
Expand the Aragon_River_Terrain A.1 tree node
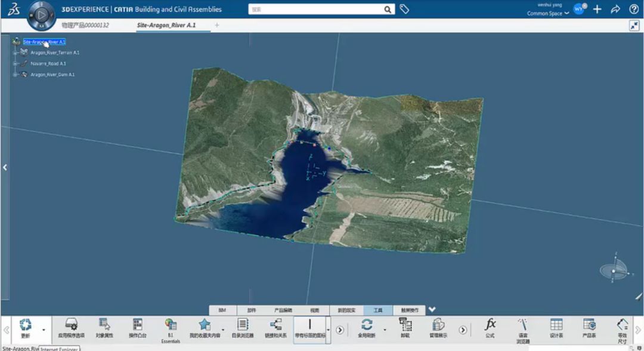coord(15,53)
